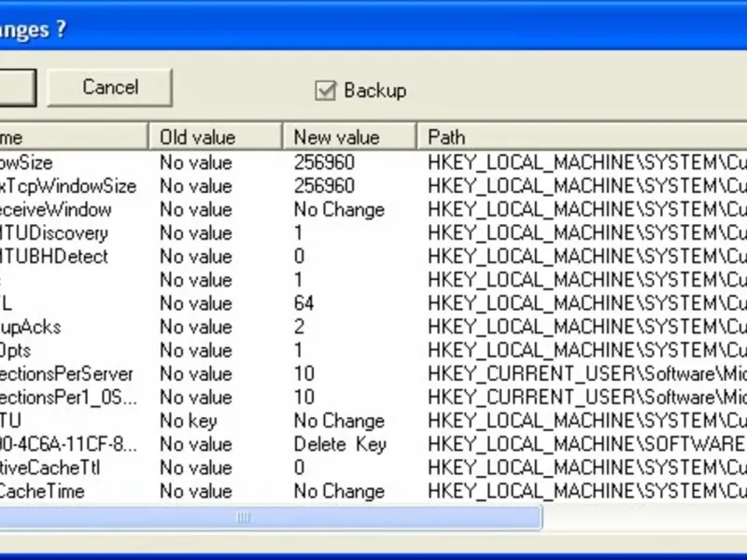This screenshot has width=747, height=560.
Task: Click the Cancel button
Action: tap(109, 88)
